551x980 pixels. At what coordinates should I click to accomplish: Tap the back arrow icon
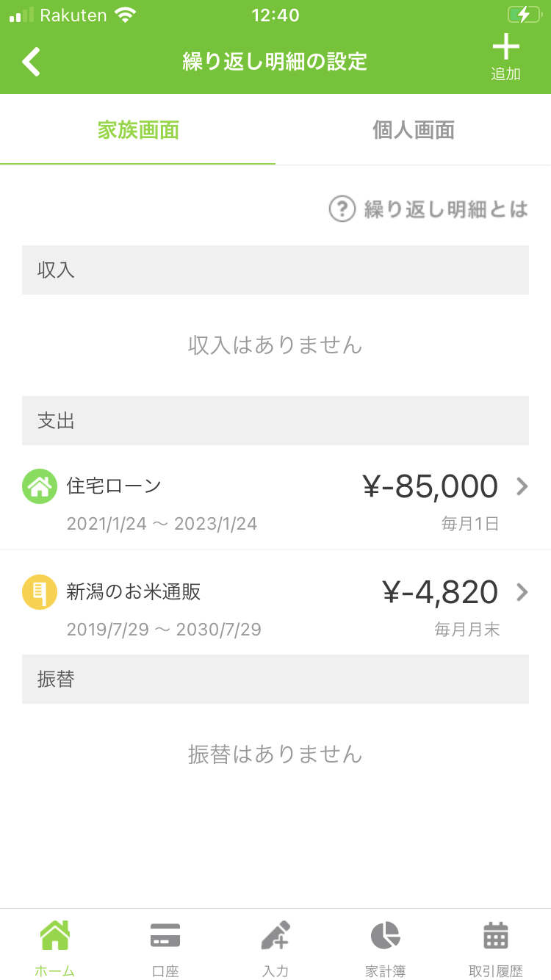click(31, 62)
